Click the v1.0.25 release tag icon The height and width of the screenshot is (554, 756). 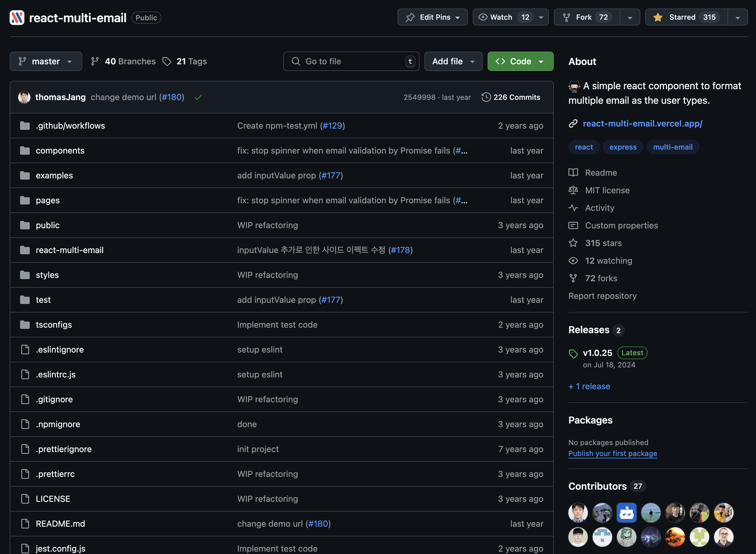pyautogui.click(x=573, y=353)
